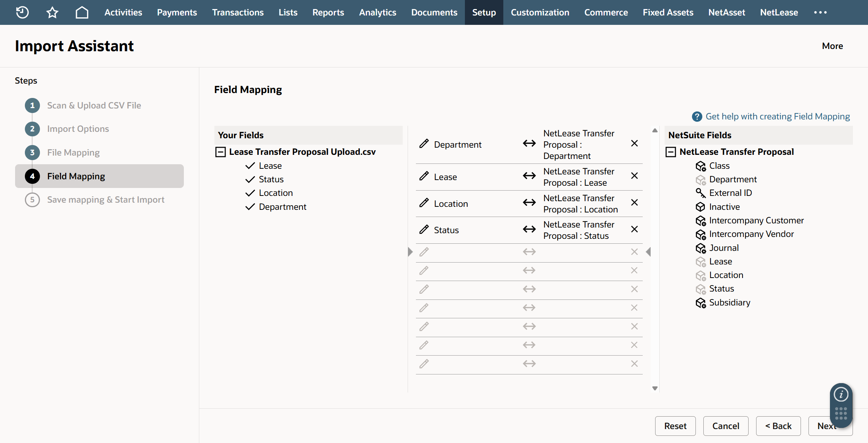Collapse Lease Transfer Proposal Upload.csv tree

220,152
